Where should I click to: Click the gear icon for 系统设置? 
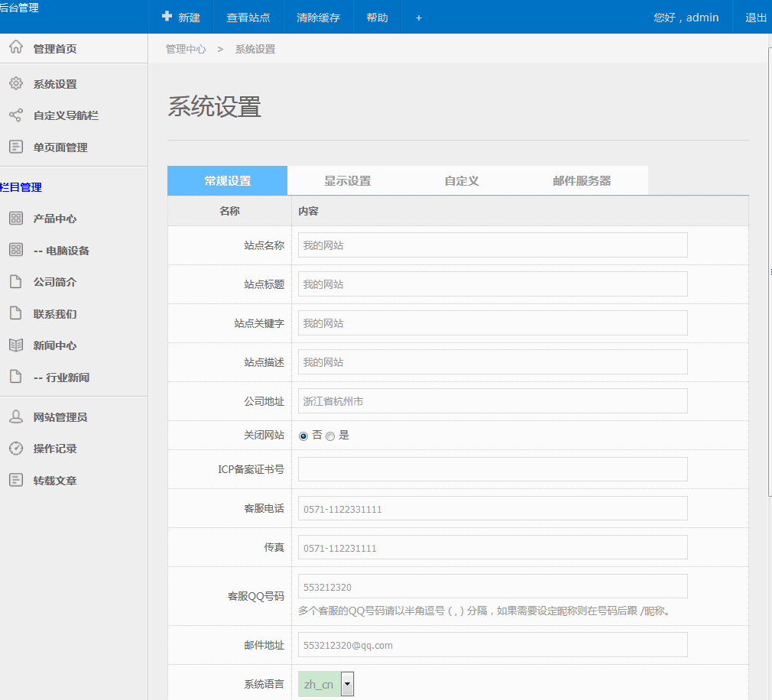[x=15, y=84]
